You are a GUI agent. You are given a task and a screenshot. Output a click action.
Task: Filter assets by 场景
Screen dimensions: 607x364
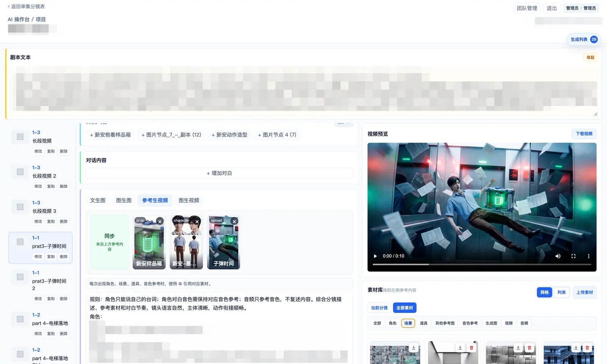pyautogui.click(x=408, y=323)
